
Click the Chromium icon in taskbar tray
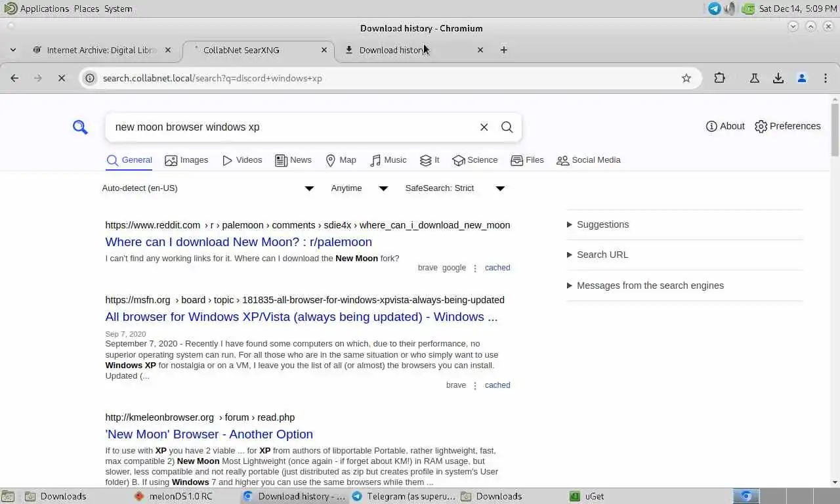[x=746, y=496]
